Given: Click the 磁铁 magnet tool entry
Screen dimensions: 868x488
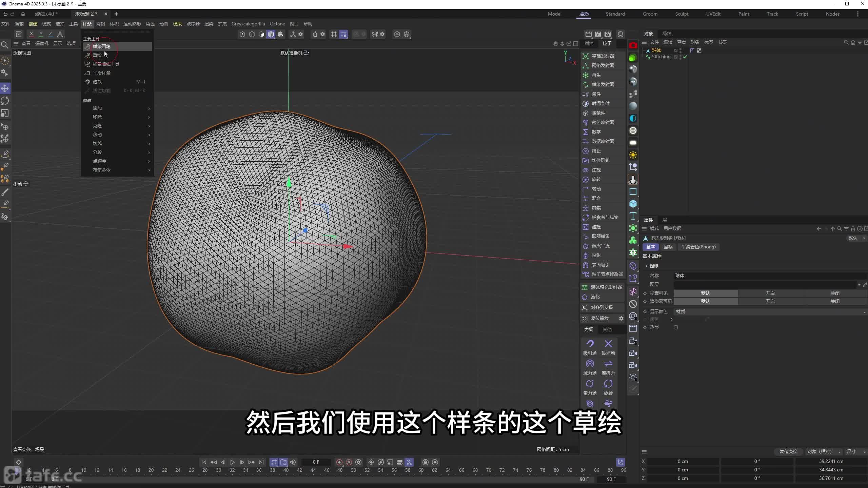Looking at the screenshot, I should 97,82.
